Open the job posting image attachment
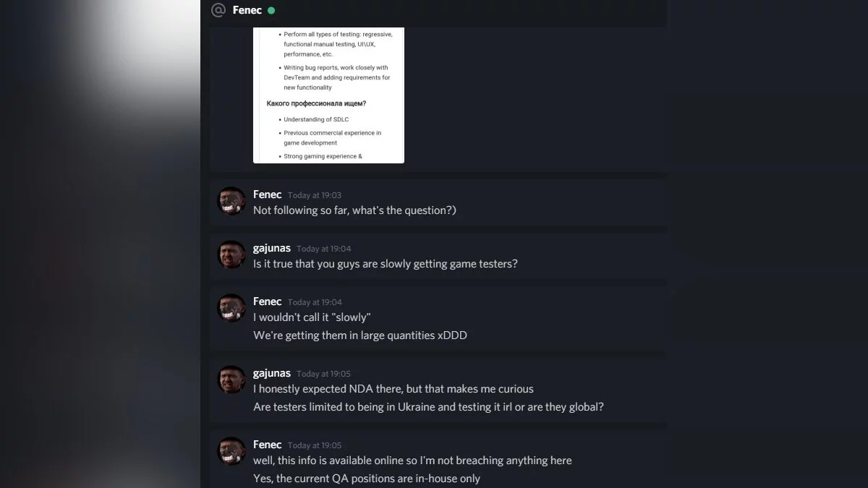Image resolution: width=868 pixels, height=488 pixels. (x=328, y=95)
